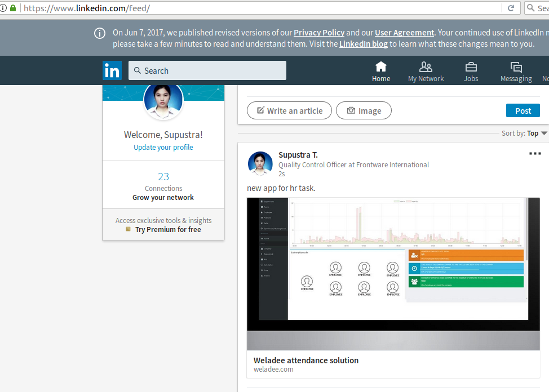The image size is (549, 392).
Task: Click the Write an article button
Action: [290, 110]
